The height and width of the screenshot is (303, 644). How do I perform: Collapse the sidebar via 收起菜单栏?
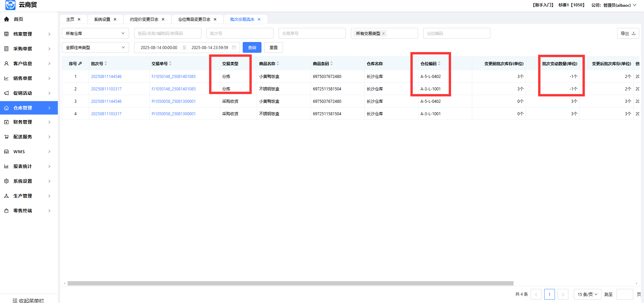click(29, 300)
